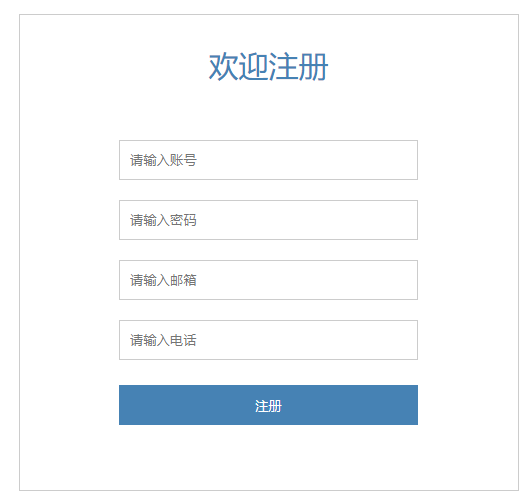Activate the second text box for password
Viewport: 529px width, 500px height.
click(x=268, y=220)
